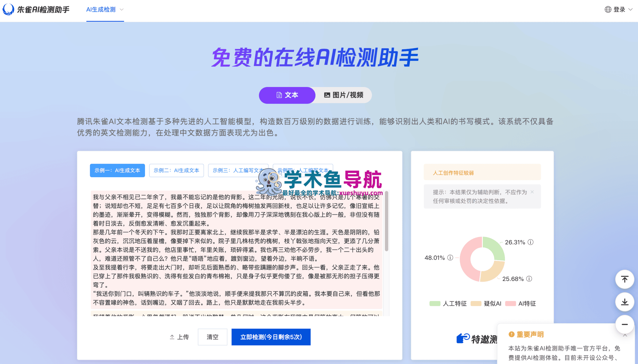Click the globe language icon
The image size is (638, 364).
(x=608, y=10)
